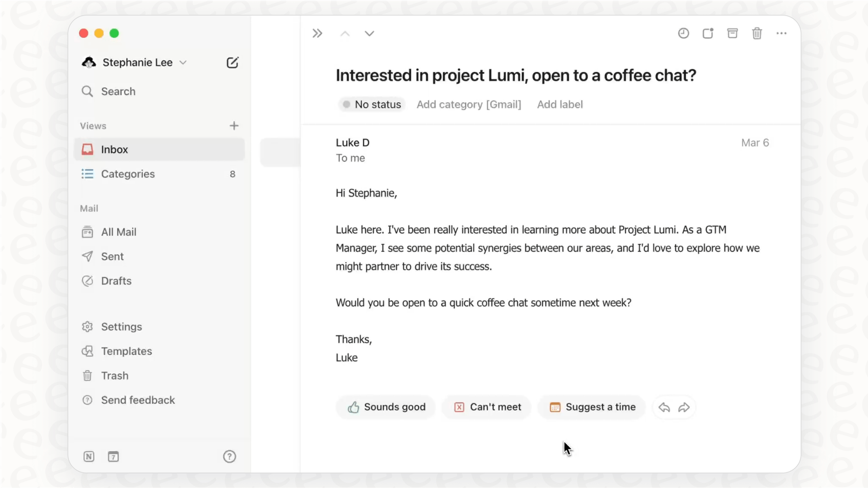This screenshot has width=868, height=488.
Task: Open the Notion integration icon
Action: [88, 456]
